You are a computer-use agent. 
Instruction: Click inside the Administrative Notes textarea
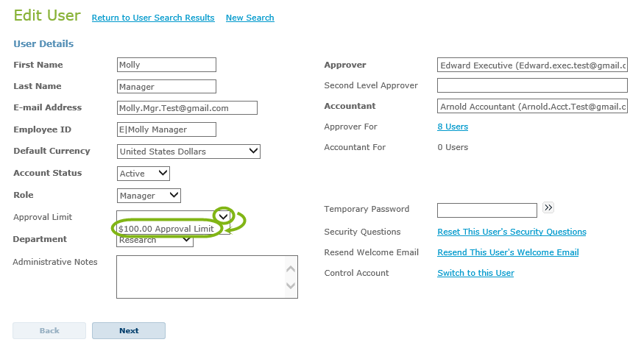pyautogui.click(x=200, y=277)
